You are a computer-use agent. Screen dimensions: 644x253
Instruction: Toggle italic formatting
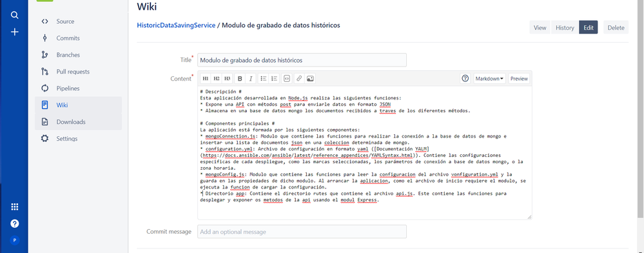tap(251, 79)
